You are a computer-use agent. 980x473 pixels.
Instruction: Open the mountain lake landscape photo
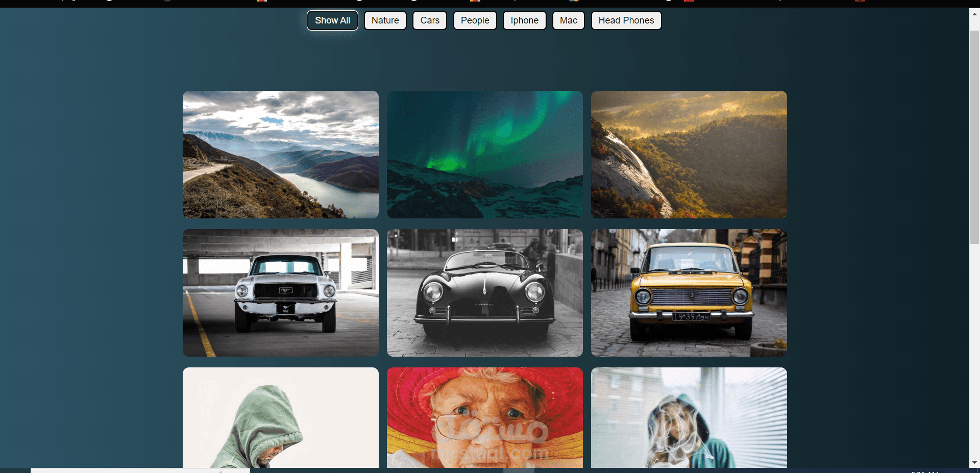click(281, 155)
